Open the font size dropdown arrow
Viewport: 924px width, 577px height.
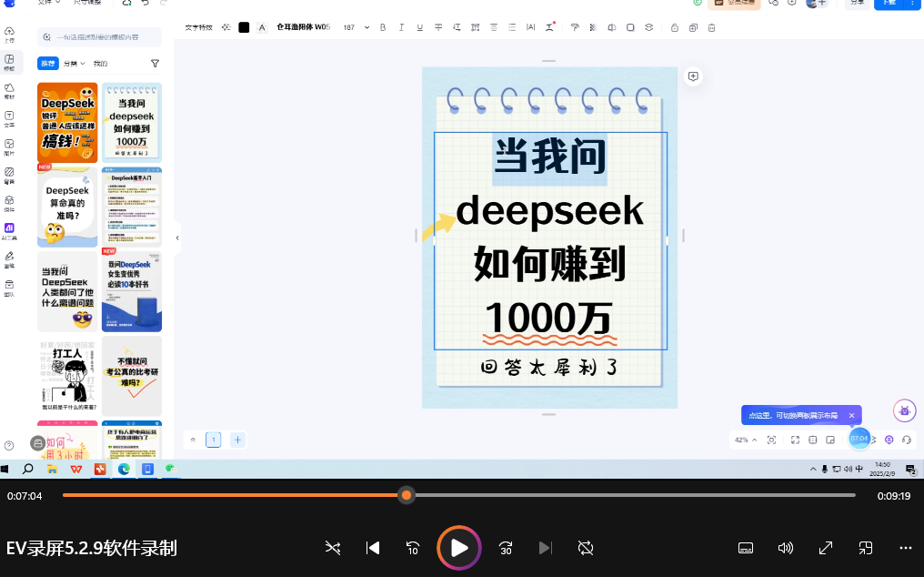[x=367, y=27]
